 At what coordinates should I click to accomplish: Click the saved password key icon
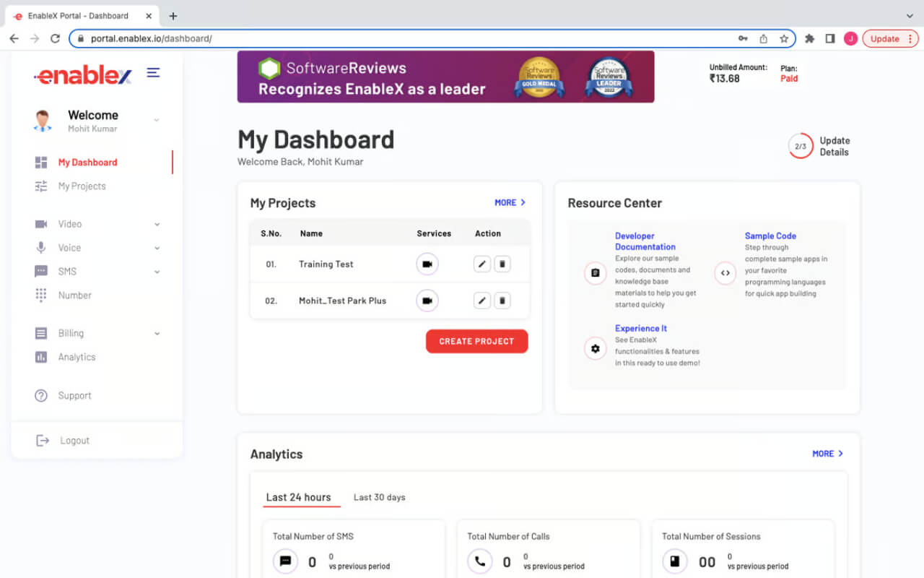(x=743, y=39)
